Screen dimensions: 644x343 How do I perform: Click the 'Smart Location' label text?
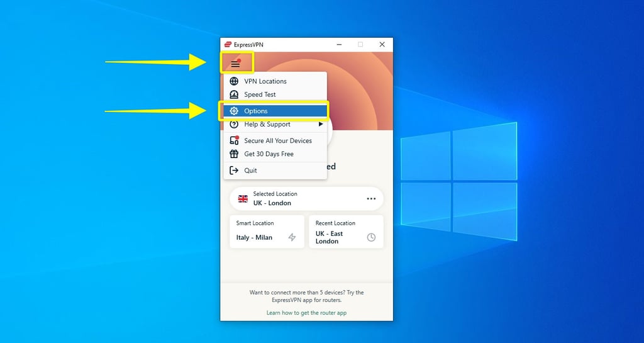click(x=255, y=223)
